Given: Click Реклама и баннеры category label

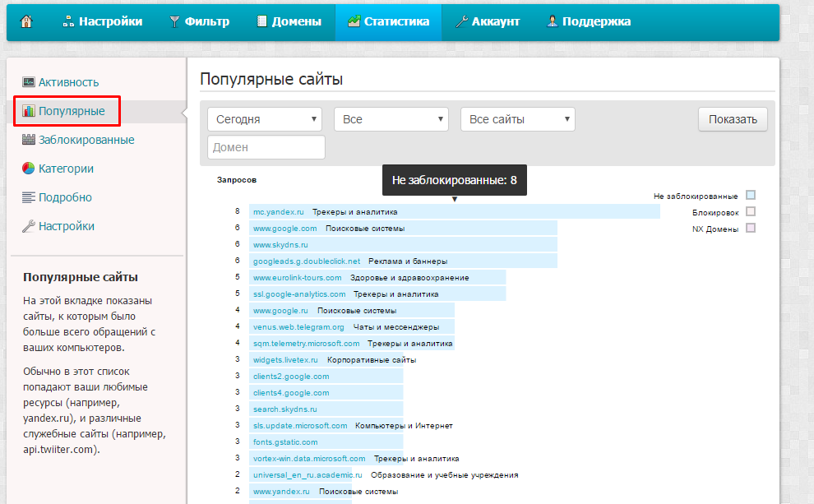Looking at the screenshot, I should 408,261.
